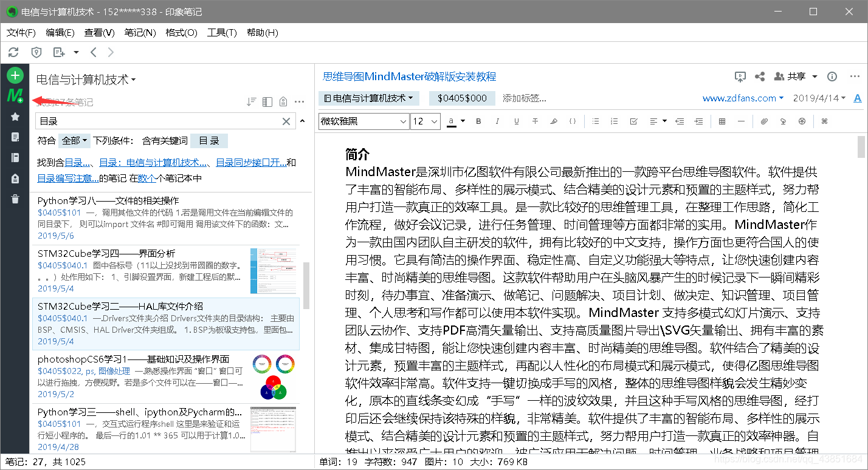Open the shortcuts star in the sidebar
The height and width of the screenshot is (470, 868).
coord(15,117)
